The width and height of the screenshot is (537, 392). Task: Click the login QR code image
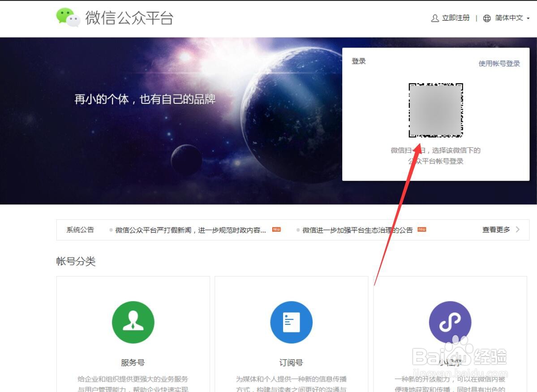(x=435, y=109)
